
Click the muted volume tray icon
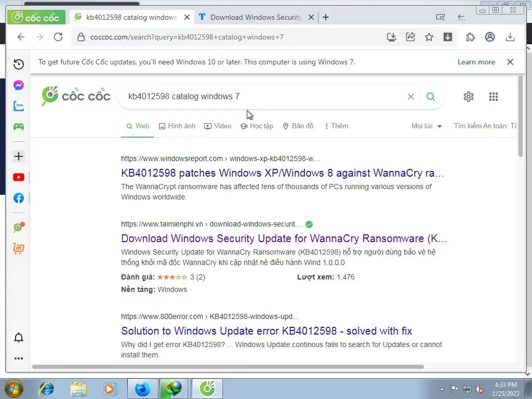pyautogui.click(x=480, y=390)
